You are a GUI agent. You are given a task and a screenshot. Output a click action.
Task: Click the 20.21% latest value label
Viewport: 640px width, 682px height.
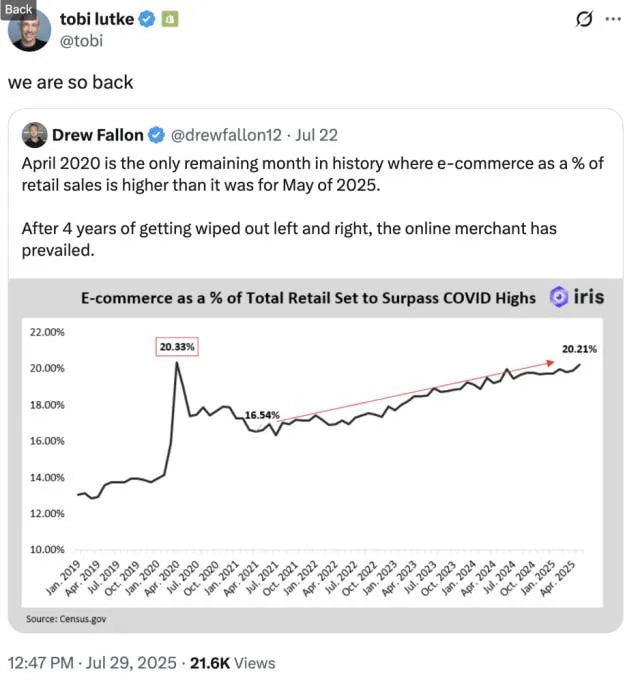[x=579, y=349]
